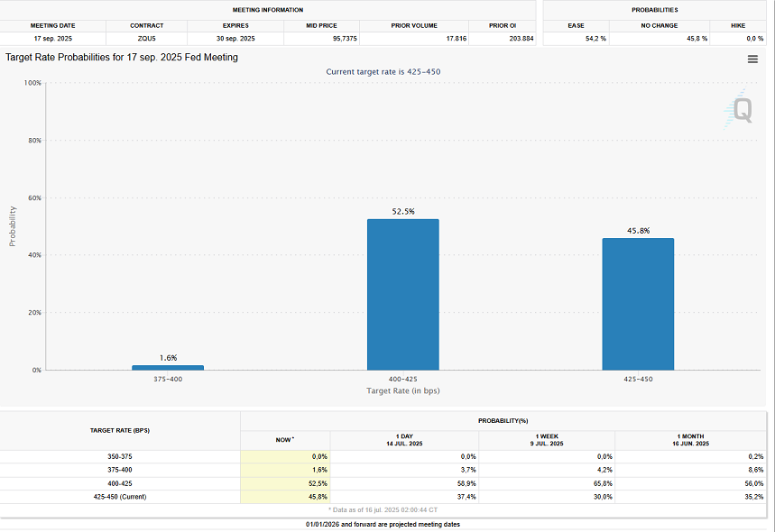
Task: Click the 'NOW *' column header
Action: (x=285, y=440)
